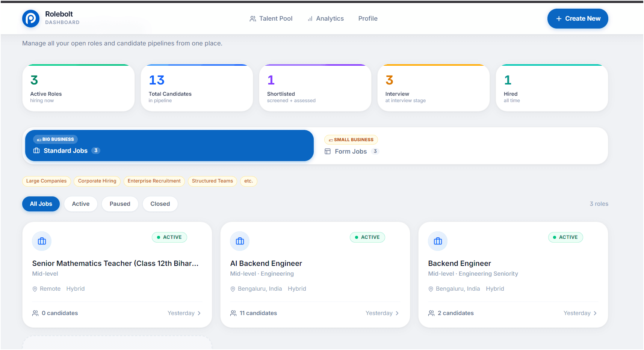Click tag icon in SMALL BUSINESS badge
Viewport: 644px width, 350px height.
[331, 140]
